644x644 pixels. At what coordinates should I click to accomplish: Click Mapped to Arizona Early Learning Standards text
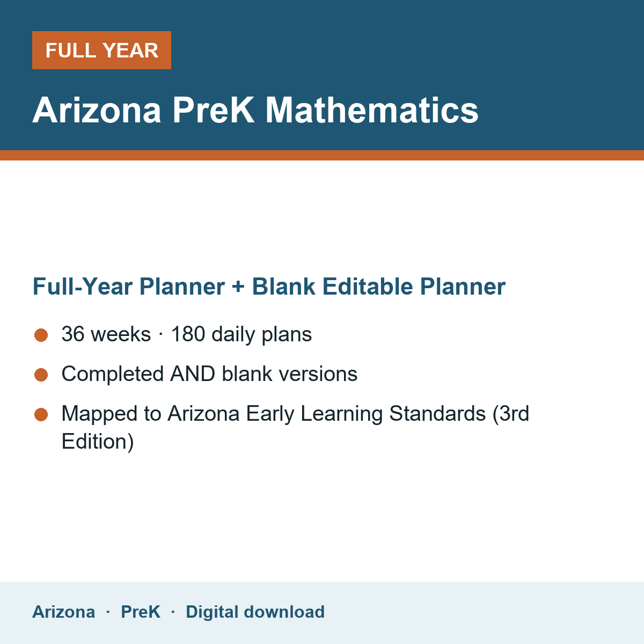click(296, 427)
